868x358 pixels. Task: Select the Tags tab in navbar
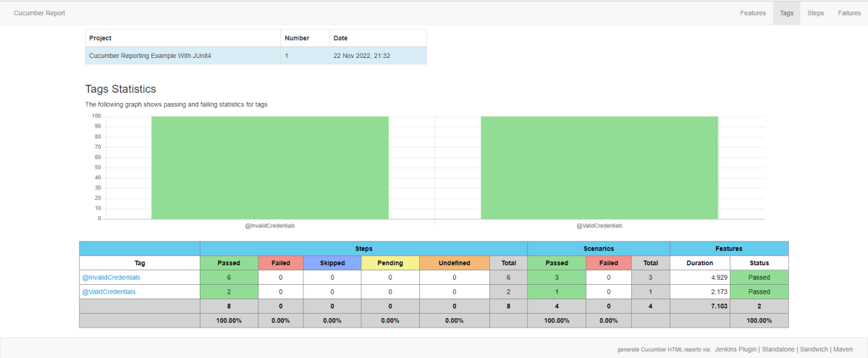786,13
